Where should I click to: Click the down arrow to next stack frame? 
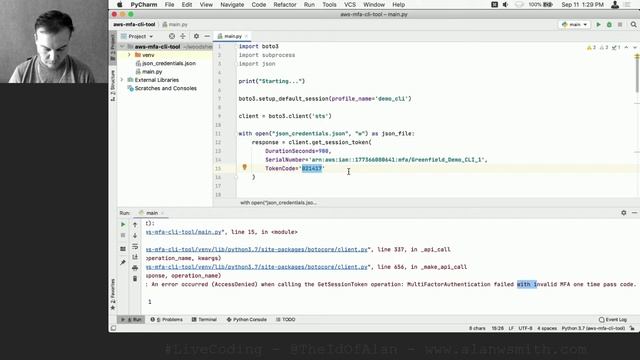(135, 236)
